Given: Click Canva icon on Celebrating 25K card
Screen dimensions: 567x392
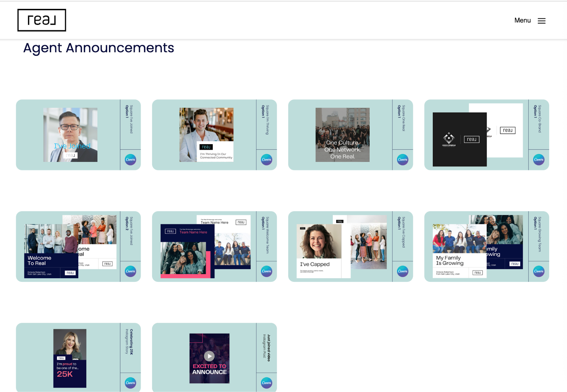Looking at the screenshot, I should pyautogui.click(x=130, y=383).
